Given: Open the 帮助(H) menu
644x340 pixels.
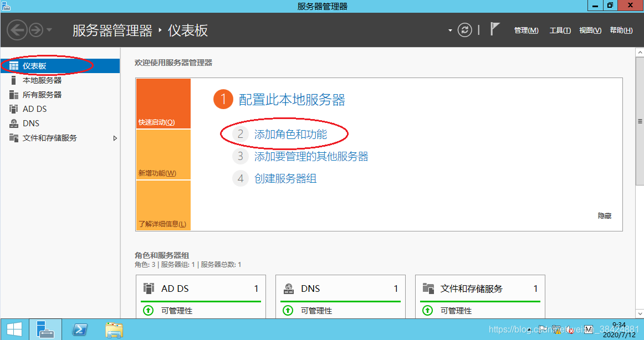Looking at the screenshot, I should coord(621,30).
